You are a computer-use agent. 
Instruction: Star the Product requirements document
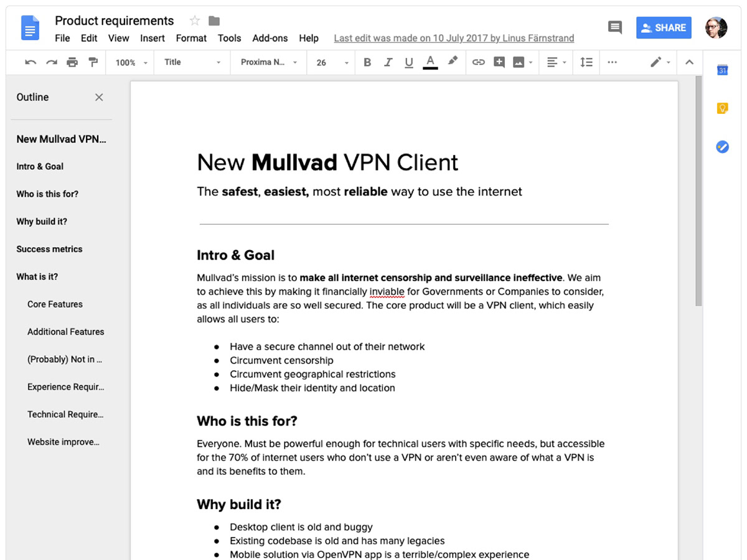195,21
